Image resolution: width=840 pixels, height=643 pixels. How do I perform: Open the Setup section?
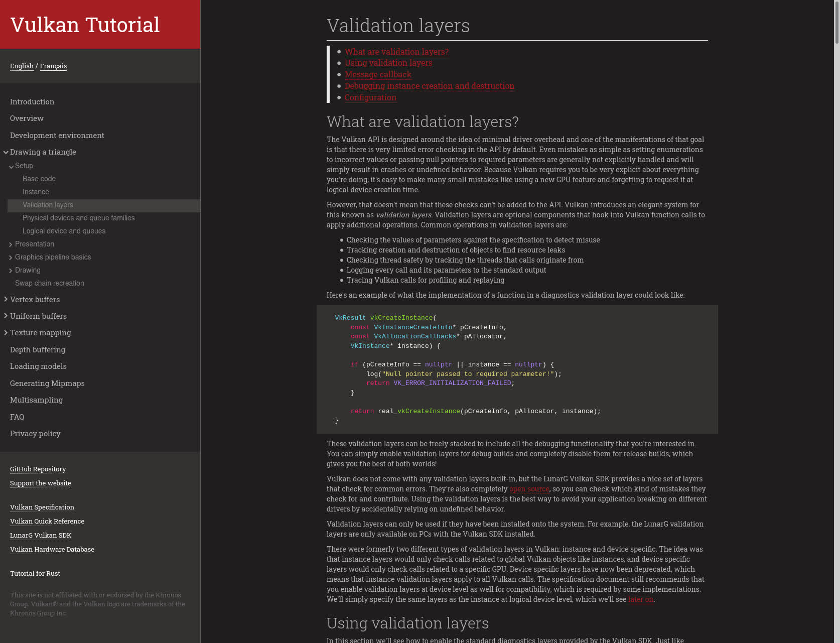point(24,166)
